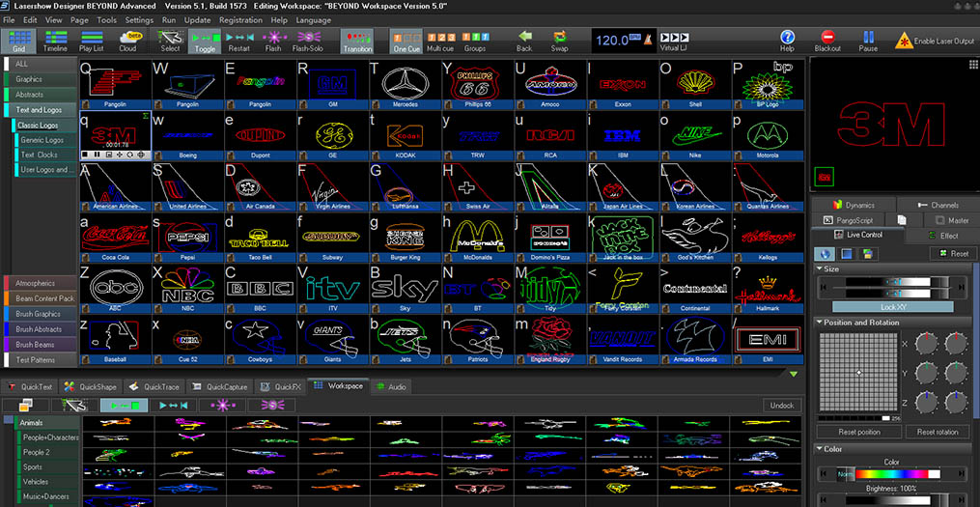
Task: Switch to Multi cue mode
Action: click(439, 40)
